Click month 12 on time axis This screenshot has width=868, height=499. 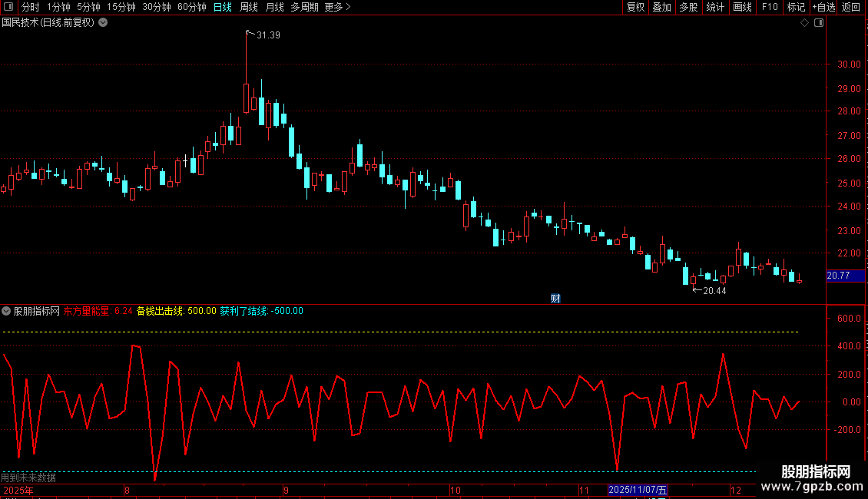[x=736, y=490]
